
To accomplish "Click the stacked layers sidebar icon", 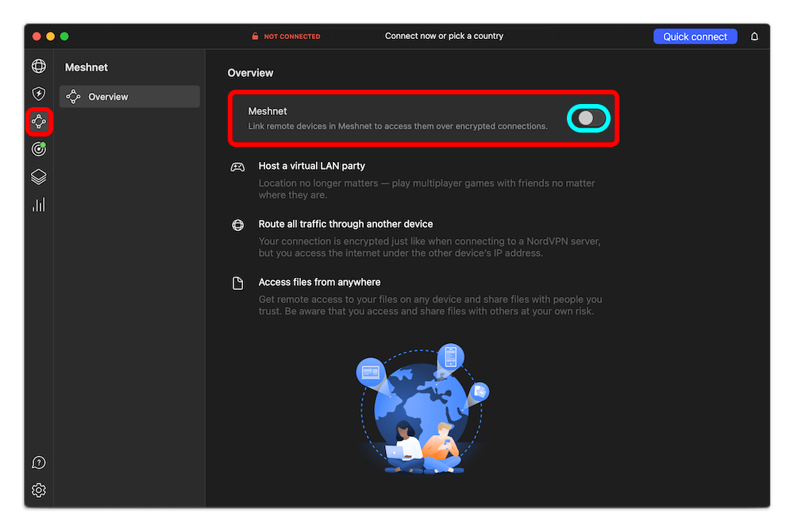I will coord(38,176).
